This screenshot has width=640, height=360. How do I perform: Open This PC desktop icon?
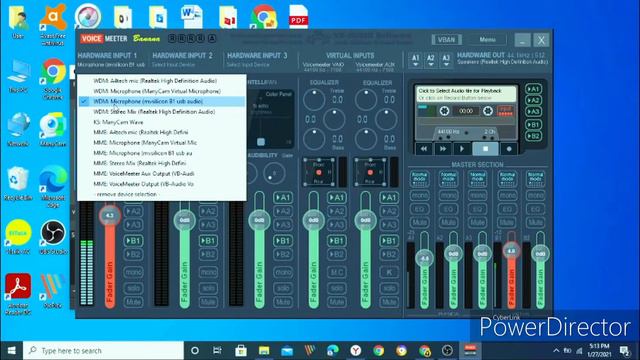tap(18, 76)
